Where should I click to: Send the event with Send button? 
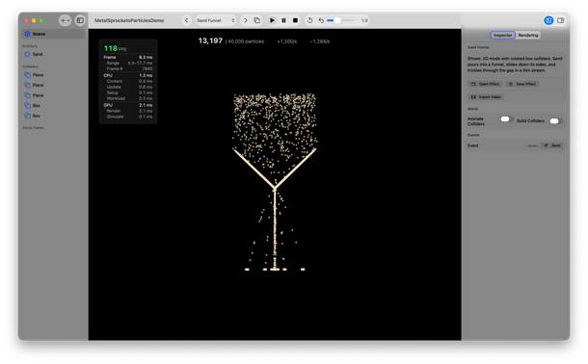(552, 145)
